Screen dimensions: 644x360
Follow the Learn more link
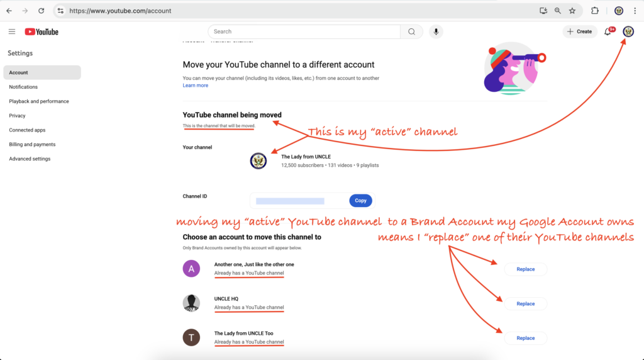coord(196,86)
